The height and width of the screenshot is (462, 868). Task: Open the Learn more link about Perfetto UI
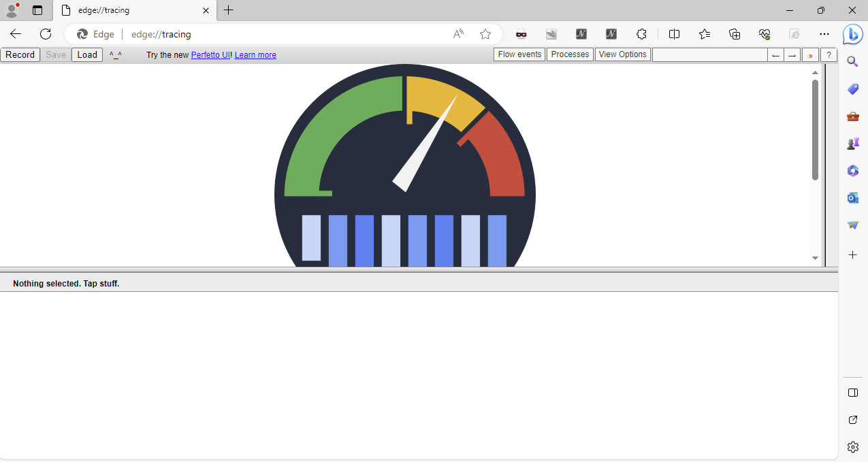[x=255, y=54]
